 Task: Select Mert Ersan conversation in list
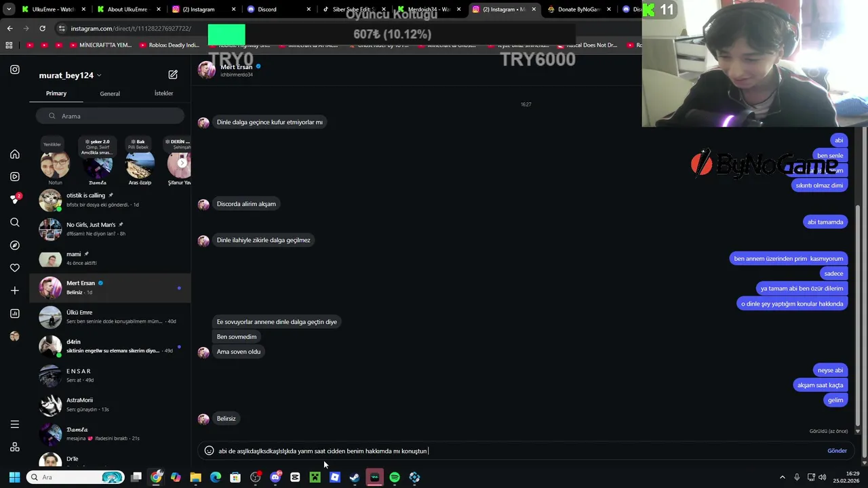point(110,287)
